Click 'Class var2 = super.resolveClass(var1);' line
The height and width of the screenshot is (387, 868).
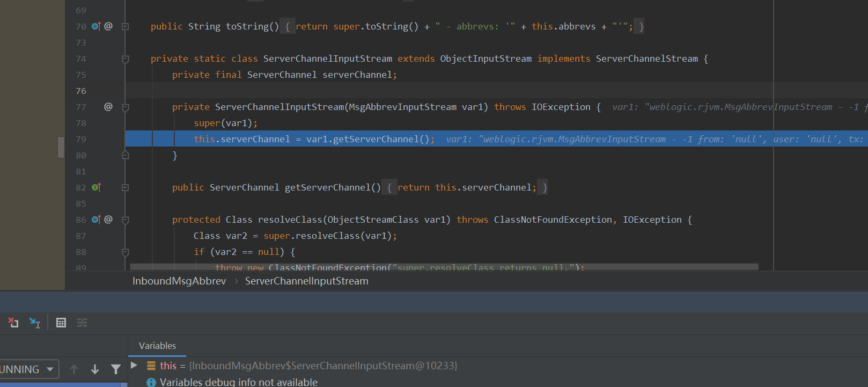pos(295,236)
